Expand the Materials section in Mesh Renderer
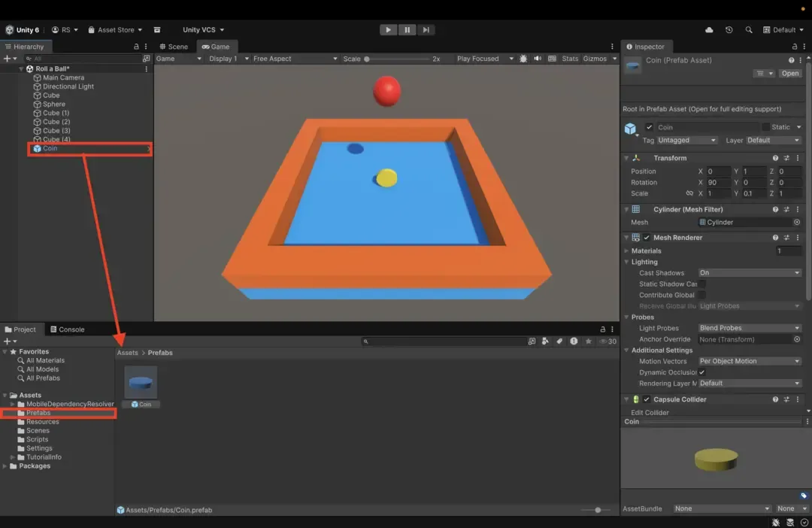 (627, 250)
